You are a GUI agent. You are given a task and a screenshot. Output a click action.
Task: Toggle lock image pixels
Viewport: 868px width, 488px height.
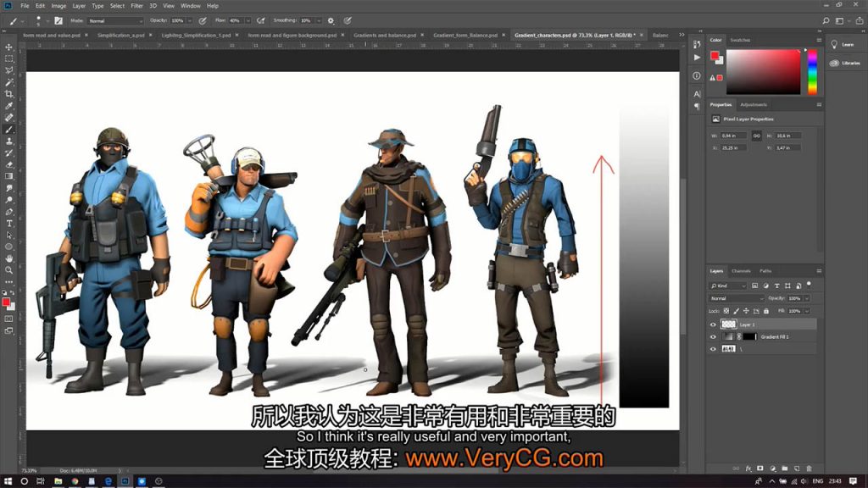tap(737, 311)
